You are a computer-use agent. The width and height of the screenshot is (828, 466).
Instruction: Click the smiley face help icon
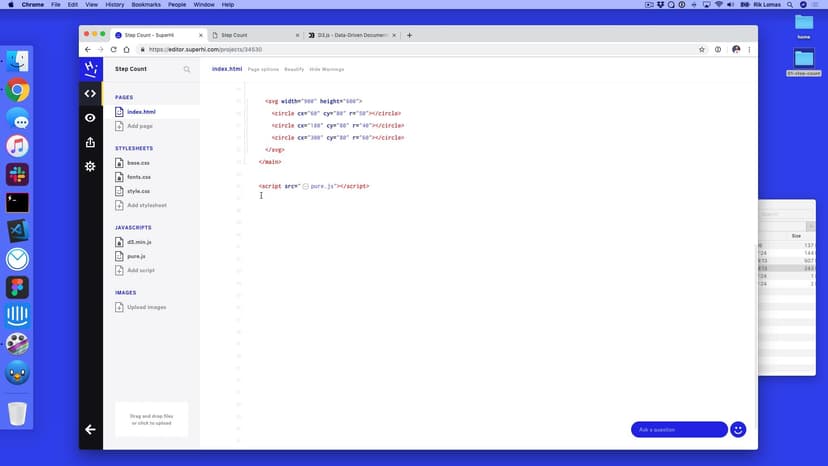[x=738, y=429]
